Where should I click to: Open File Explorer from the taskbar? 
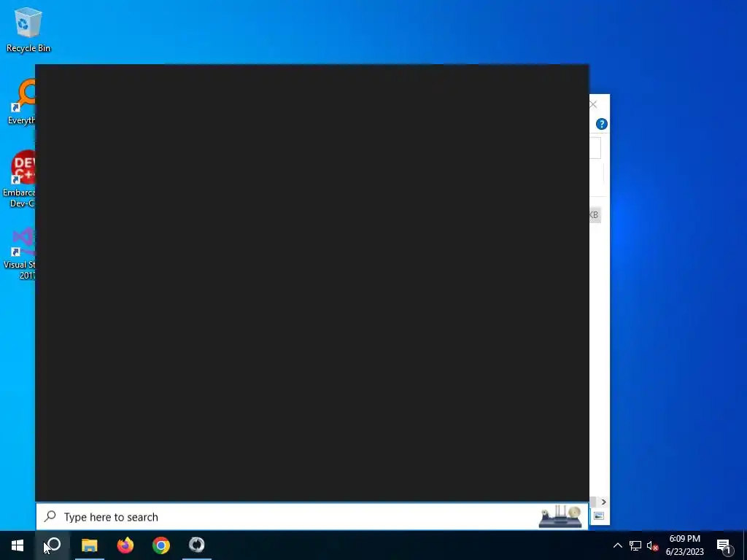coord(89,545)
